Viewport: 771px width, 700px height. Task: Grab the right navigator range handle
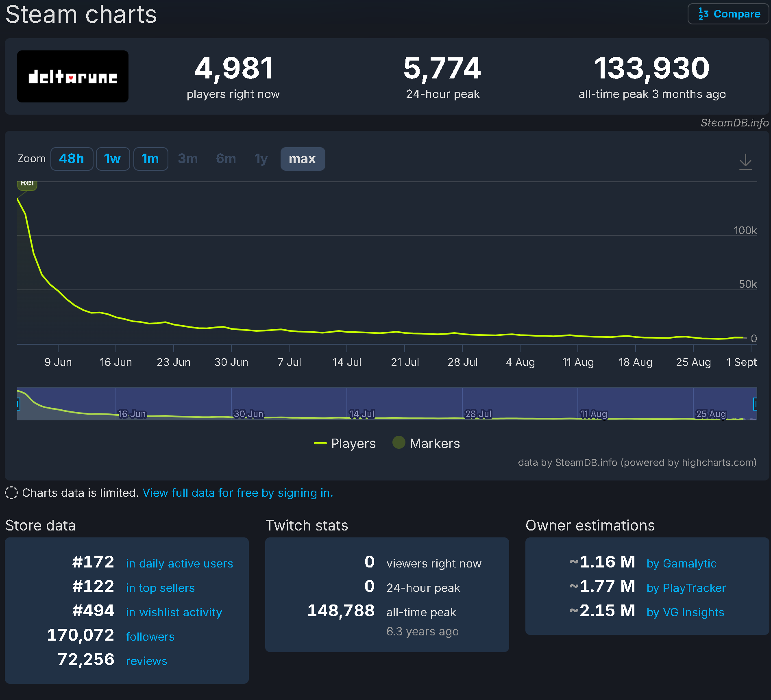(756, 404)
